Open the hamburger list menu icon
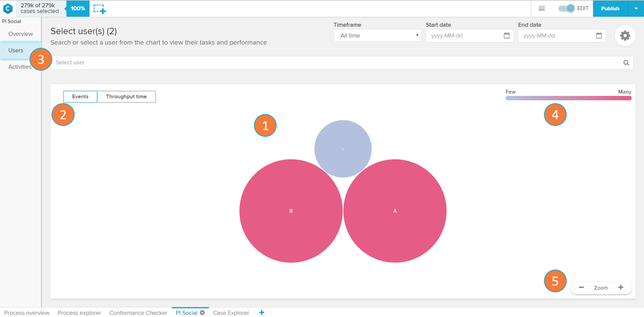Viewport: 644px width, 317px height. (x=542, y=9)
